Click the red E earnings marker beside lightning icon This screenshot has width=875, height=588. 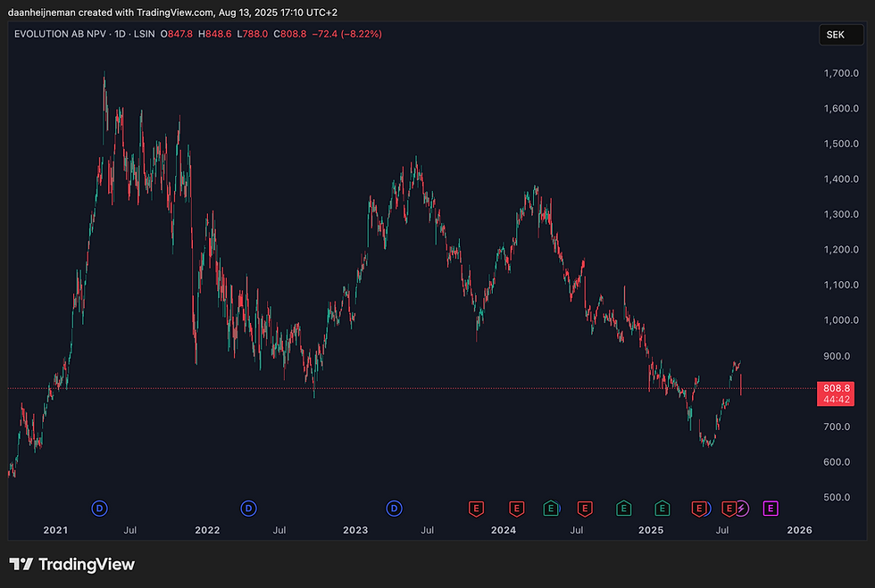click(x=729, y=509)
